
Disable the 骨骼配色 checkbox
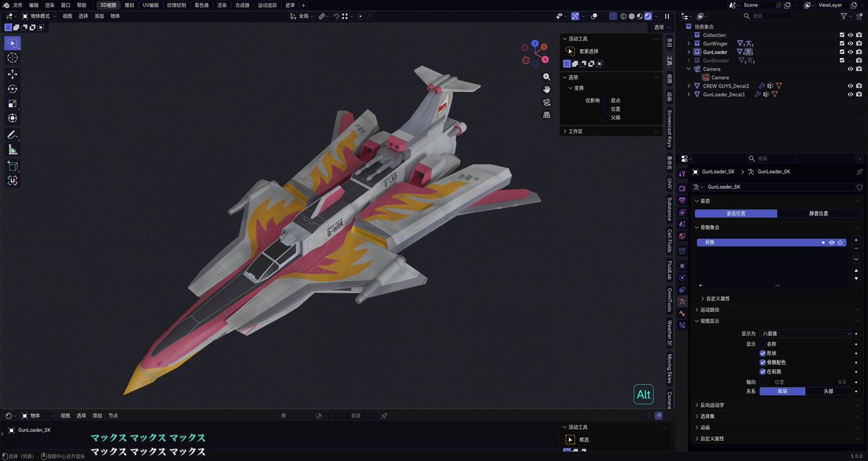762,363
